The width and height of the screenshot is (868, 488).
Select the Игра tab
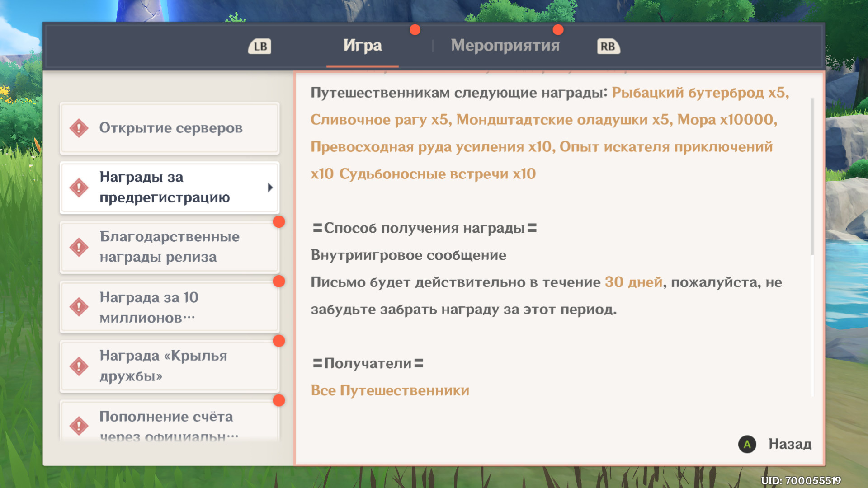pyautogui.click(x=362, y=46)
